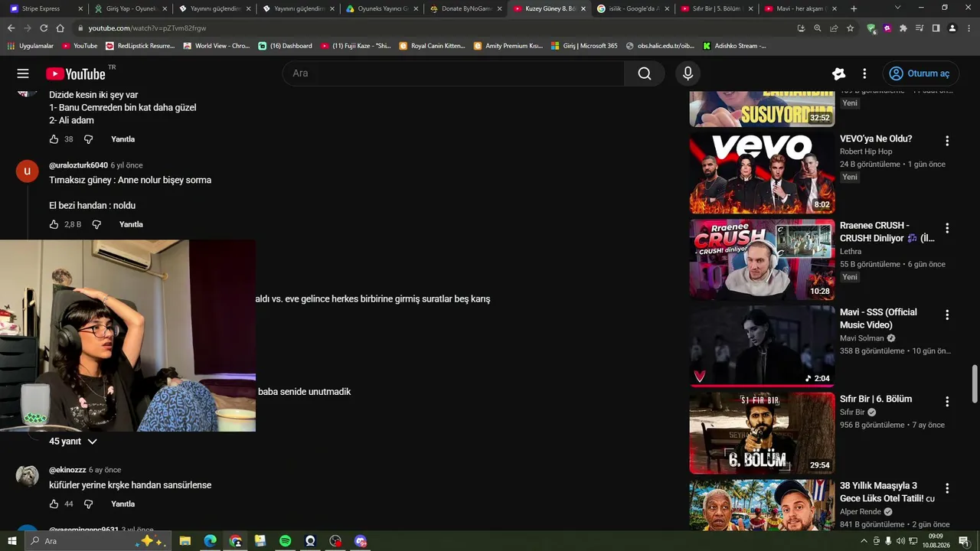
Task: Like the @uralozturk6040 comment
Action: (54, 224)
